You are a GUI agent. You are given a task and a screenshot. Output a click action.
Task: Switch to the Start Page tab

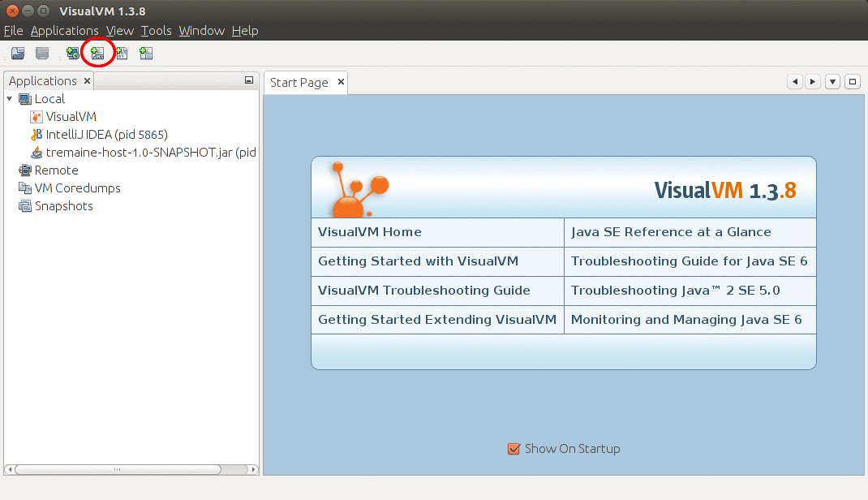(x=299, y=83)
